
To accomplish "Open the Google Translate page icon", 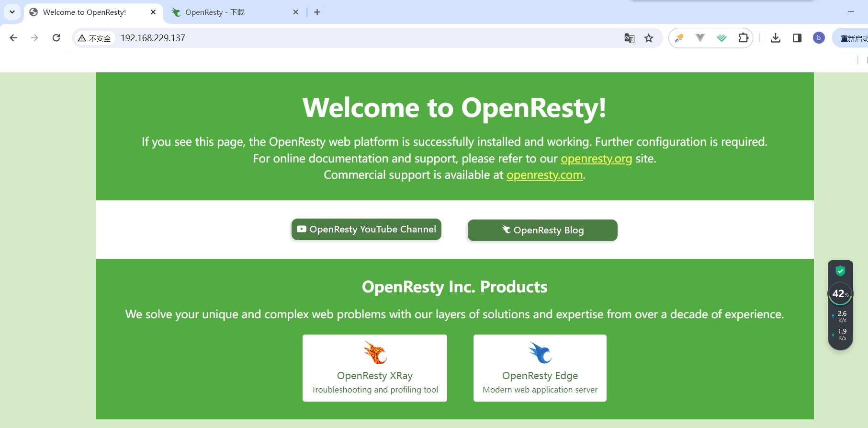I will [x=630, y=38].
